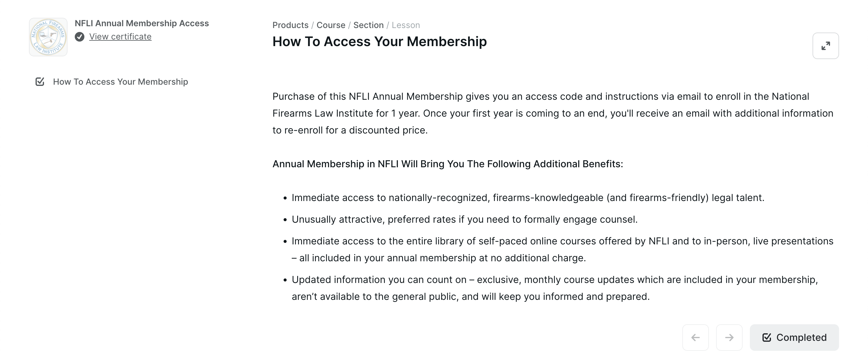
Task: Open the View certificate link
Action: pyautogui.click(x=120, y=37)
